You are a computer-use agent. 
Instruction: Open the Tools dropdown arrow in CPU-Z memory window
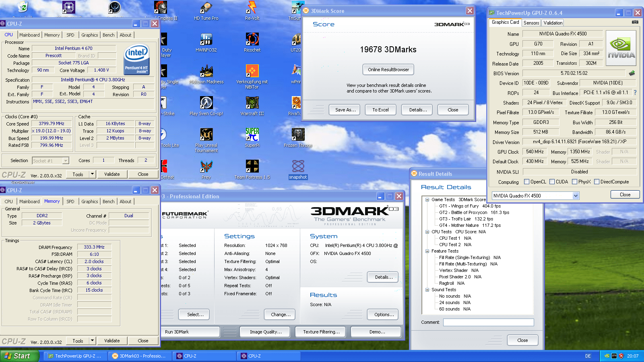[x=92, y=341]
